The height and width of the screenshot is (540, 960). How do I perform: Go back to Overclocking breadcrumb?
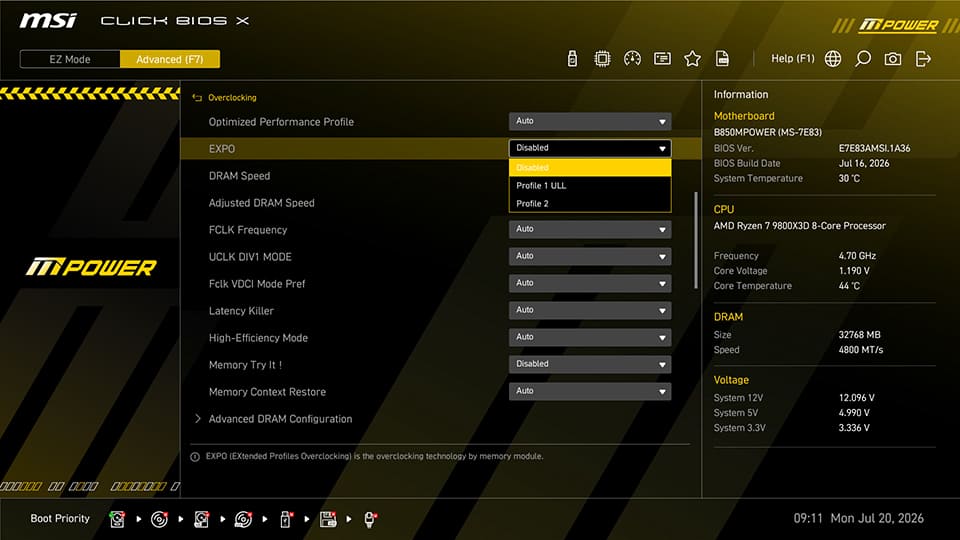pyautogui.click(x=232, y=98)
